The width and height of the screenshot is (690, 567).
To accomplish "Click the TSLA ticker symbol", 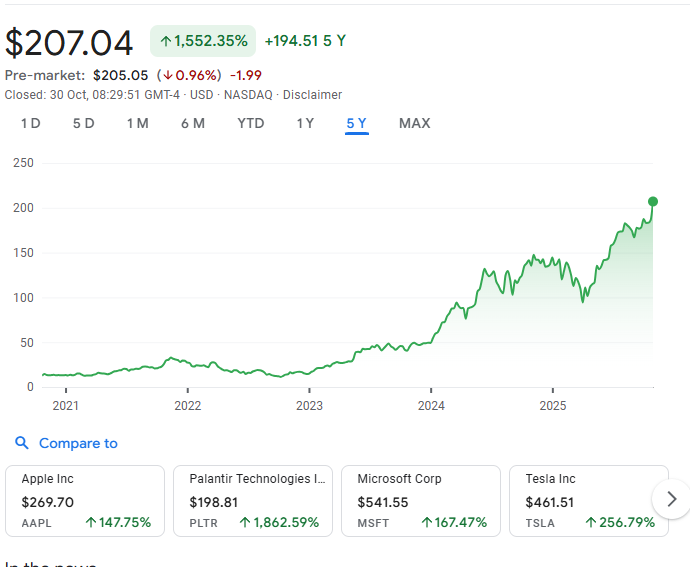I will 540,523.
